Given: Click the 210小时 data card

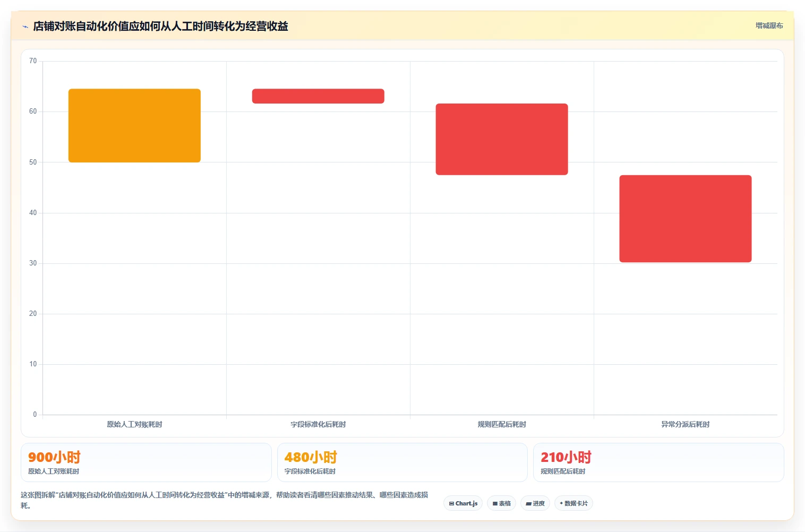Looking at the screenshot, I should 658,462.
